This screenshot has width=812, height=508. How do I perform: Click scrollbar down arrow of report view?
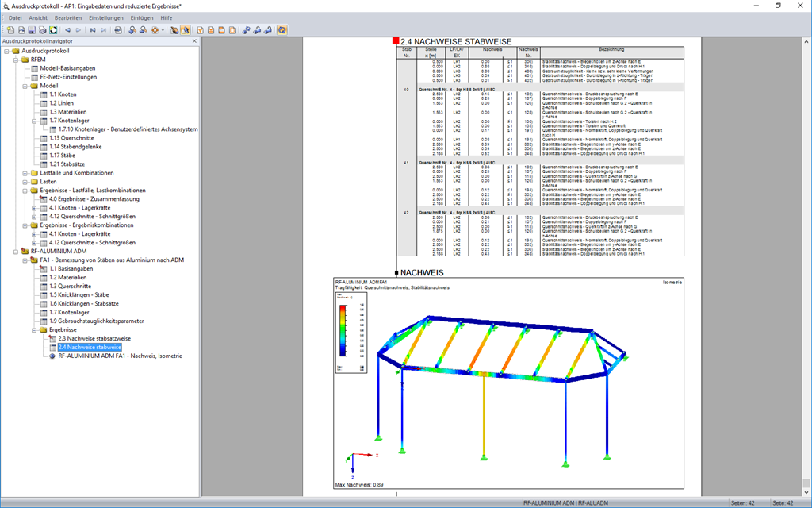[x=806, y=492]
